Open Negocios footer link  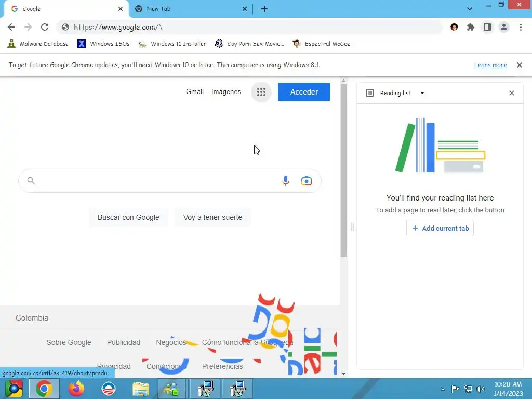tap(171, 342)
